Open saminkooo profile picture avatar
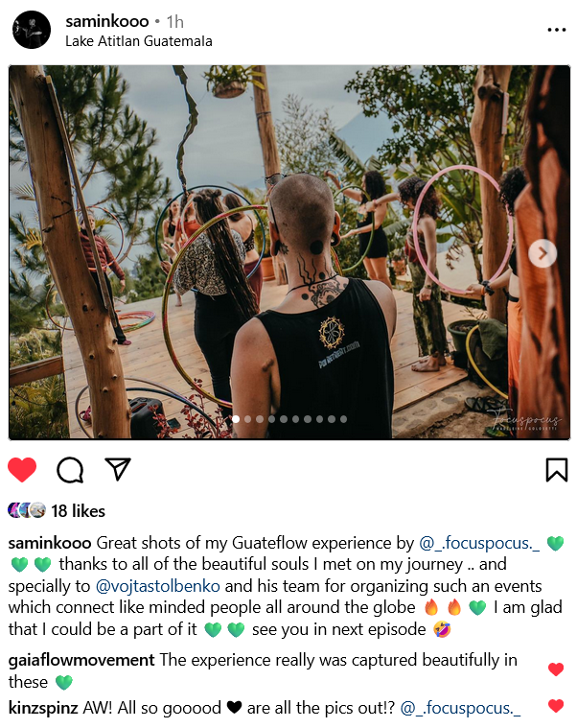 pyautogui.click(x=32, y=30)
